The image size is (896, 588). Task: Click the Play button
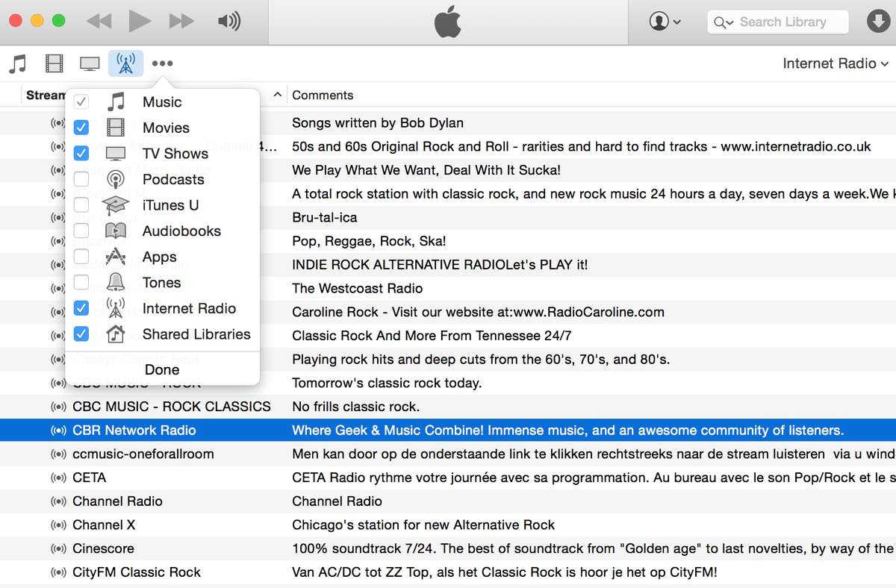(x=140, y=21)
